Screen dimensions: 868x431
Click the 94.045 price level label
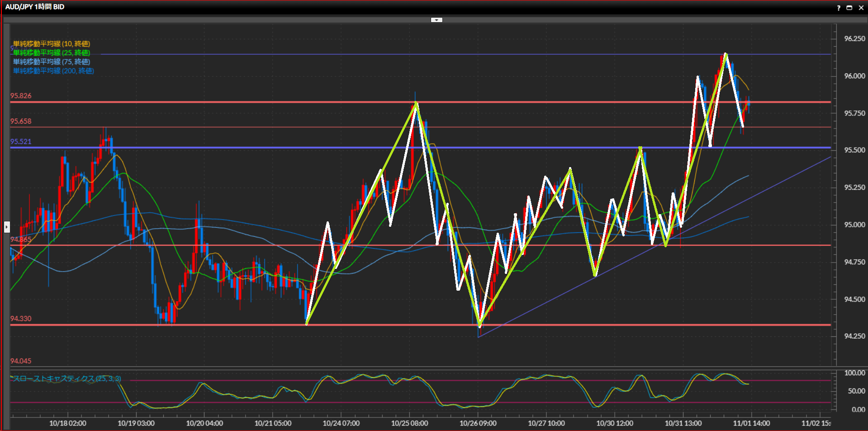tap(21, 361)
